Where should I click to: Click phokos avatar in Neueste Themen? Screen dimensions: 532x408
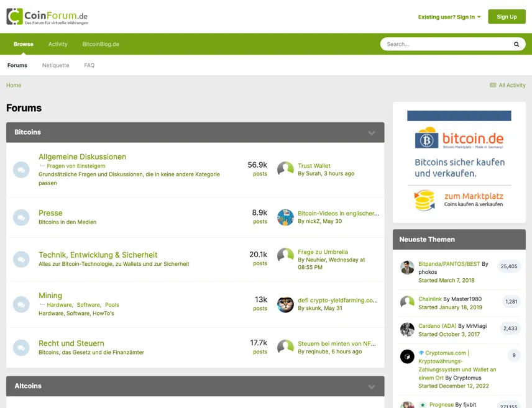pyautogui.click(x=407, y=268)
